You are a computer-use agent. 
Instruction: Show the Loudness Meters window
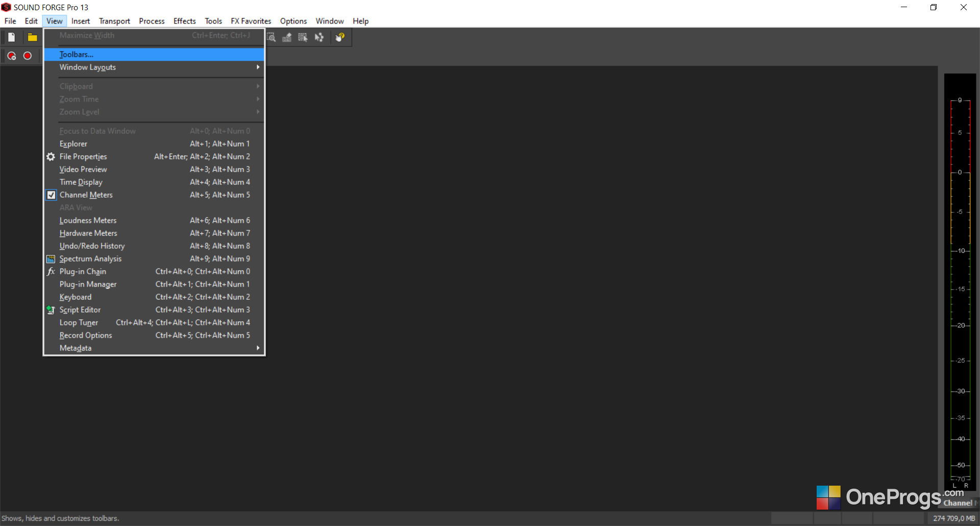(154, 221)
